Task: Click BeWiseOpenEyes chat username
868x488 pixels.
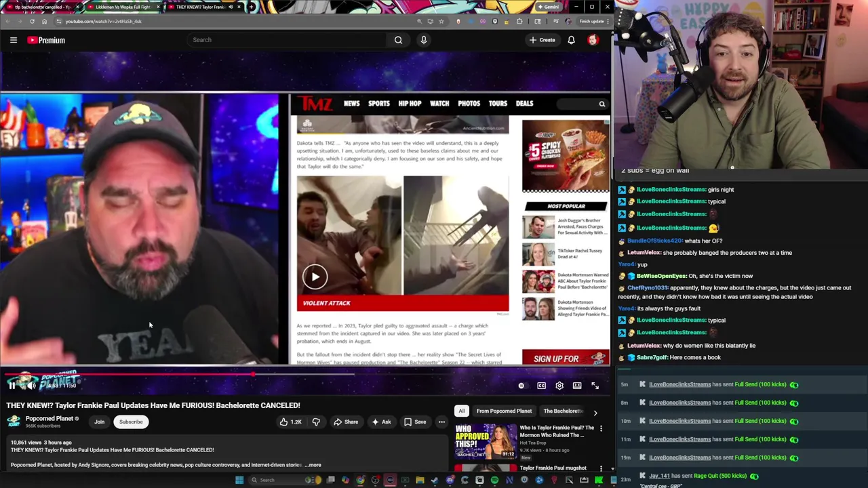Action: [x=662, y=276]
